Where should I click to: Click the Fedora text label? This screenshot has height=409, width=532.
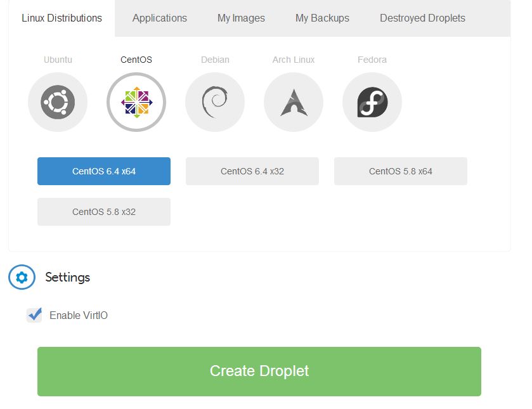372,60
